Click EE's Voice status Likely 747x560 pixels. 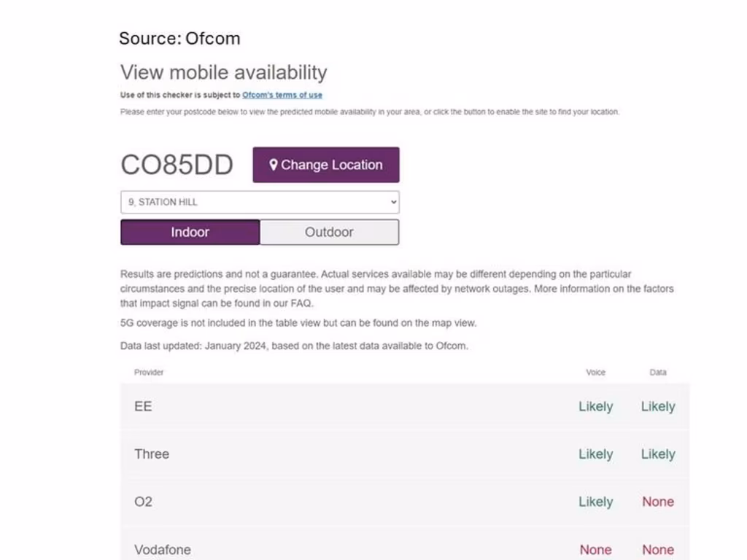[596, 407]
